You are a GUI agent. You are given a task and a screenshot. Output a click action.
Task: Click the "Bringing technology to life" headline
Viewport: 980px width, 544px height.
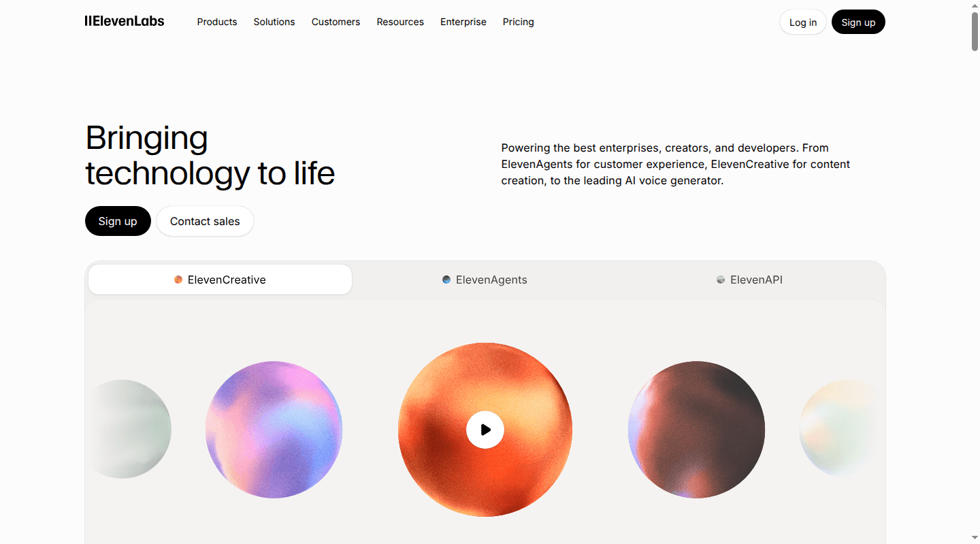[210, 156]
